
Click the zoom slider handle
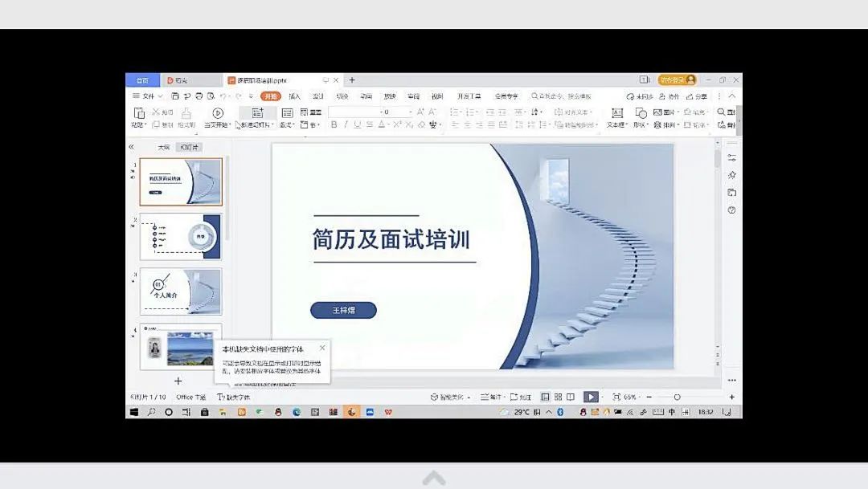click(x=677, y=397)
